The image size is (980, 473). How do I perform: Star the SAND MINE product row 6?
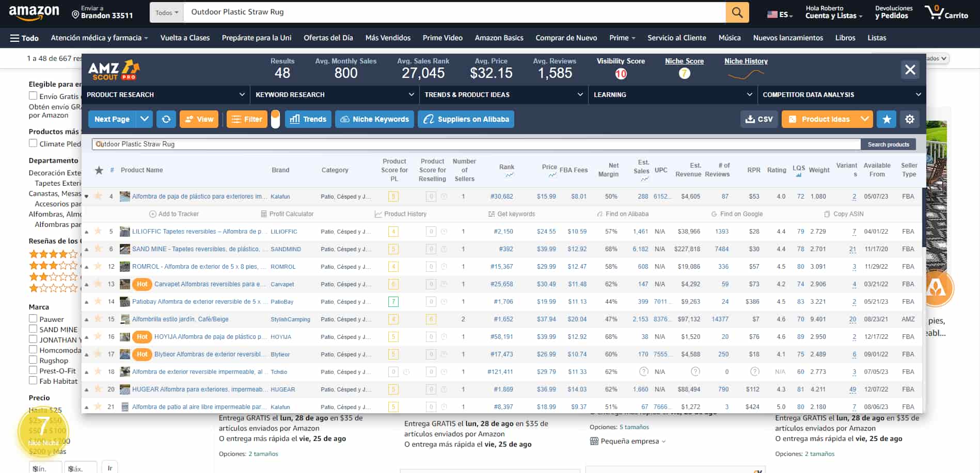pyautogui.click(x=98, y=249)
